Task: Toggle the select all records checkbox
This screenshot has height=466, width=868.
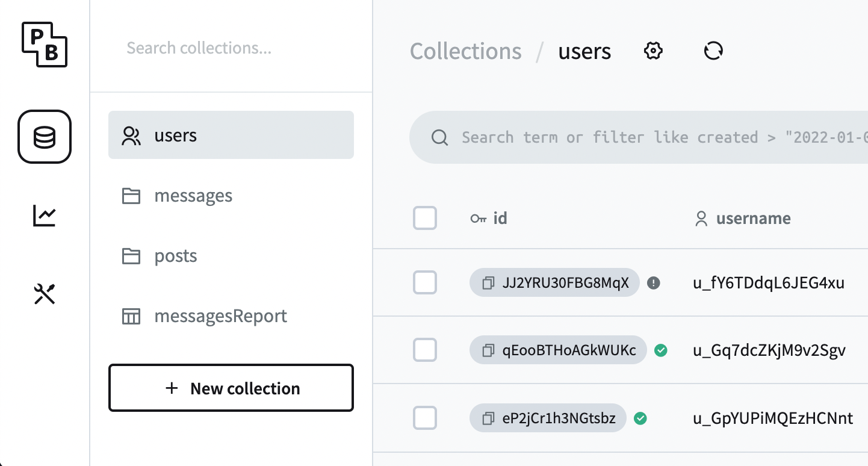Action: tap(425, 218)
